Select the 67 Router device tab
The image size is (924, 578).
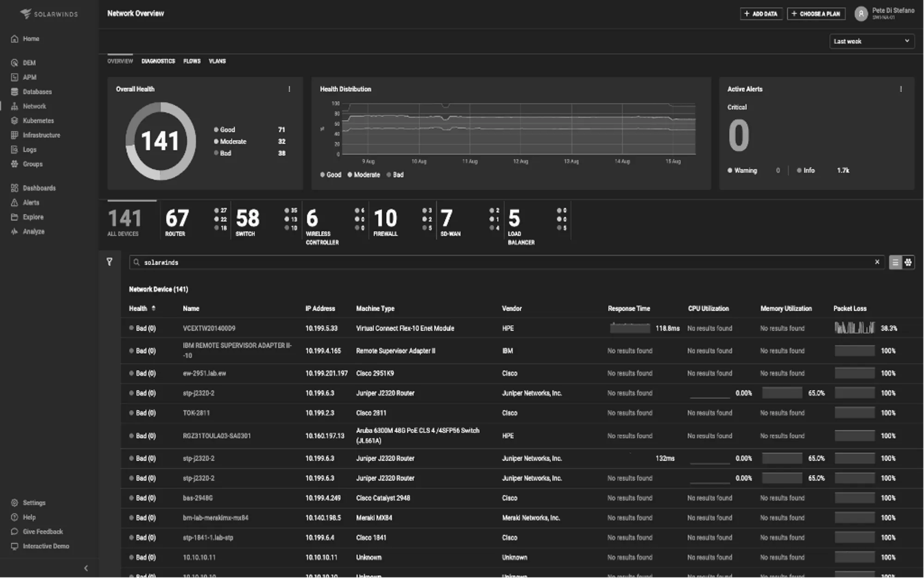click(196, 222)
